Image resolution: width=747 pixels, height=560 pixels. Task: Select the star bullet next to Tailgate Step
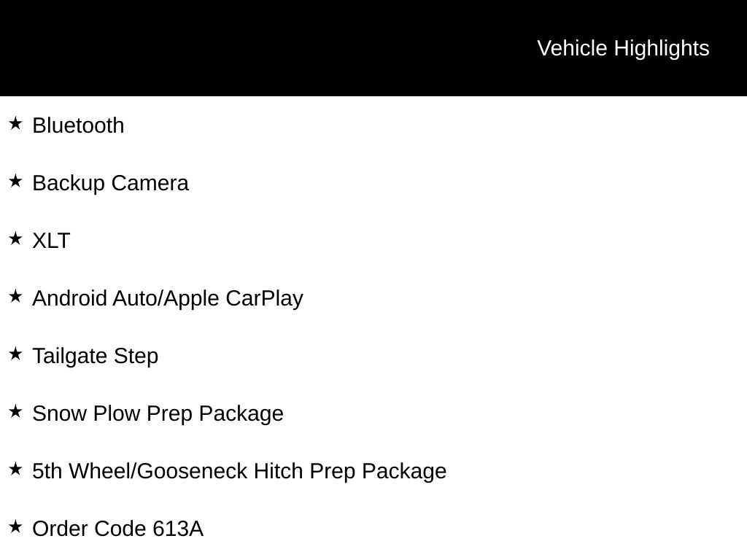tap(15, 354)
